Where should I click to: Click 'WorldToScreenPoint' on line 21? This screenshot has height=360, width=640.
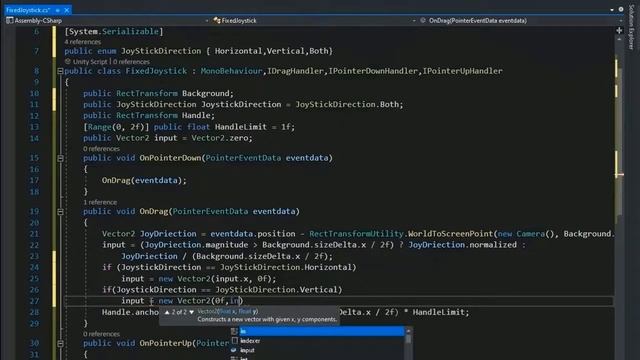click(451, 234)
